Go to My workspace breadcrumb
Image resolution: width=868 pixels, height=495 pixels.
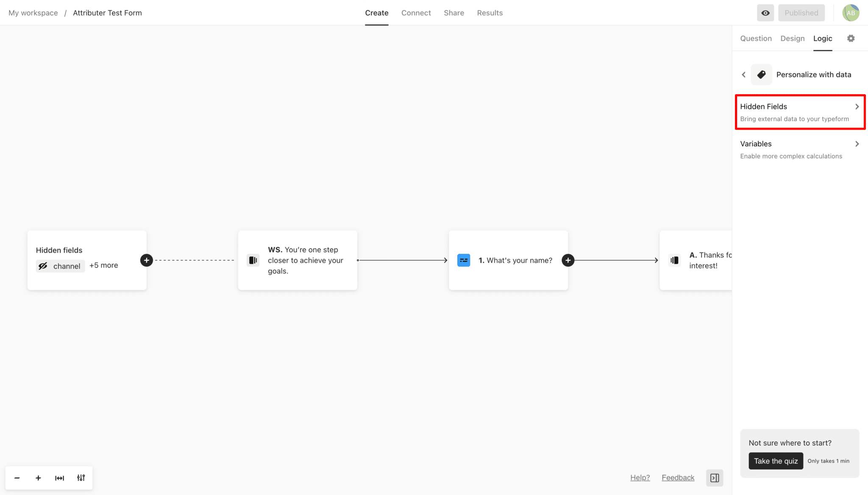pyautogui.click(x=33, y=13)
